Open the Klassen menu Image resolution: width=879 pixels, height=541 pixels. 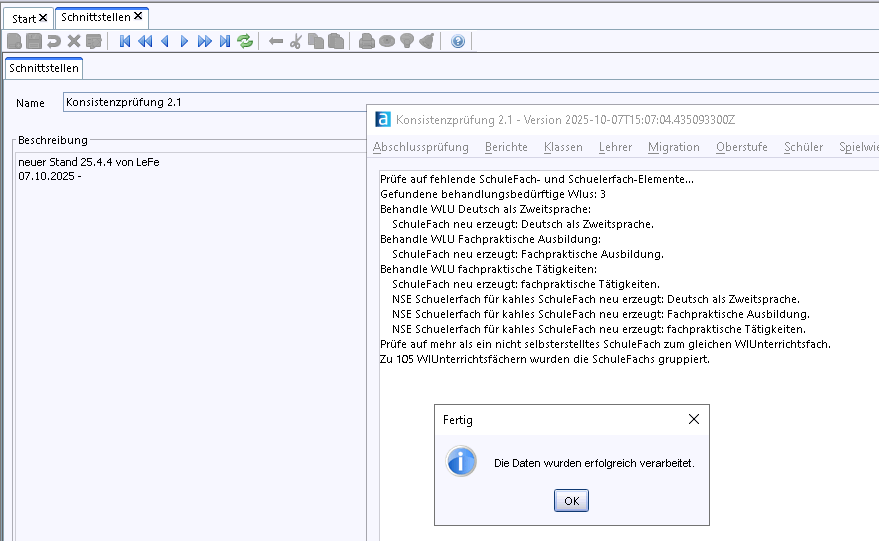[563, 147]
